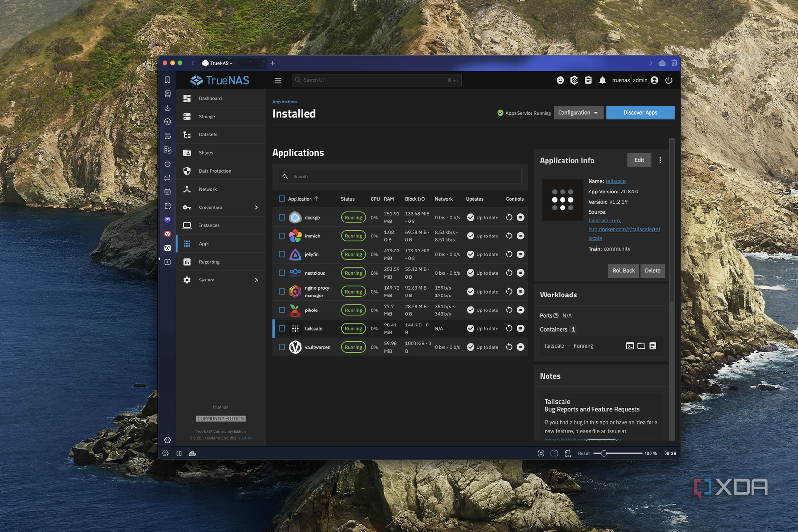
Task: Toggle the sidebar hamburger menu
Action: click(278, 80)
